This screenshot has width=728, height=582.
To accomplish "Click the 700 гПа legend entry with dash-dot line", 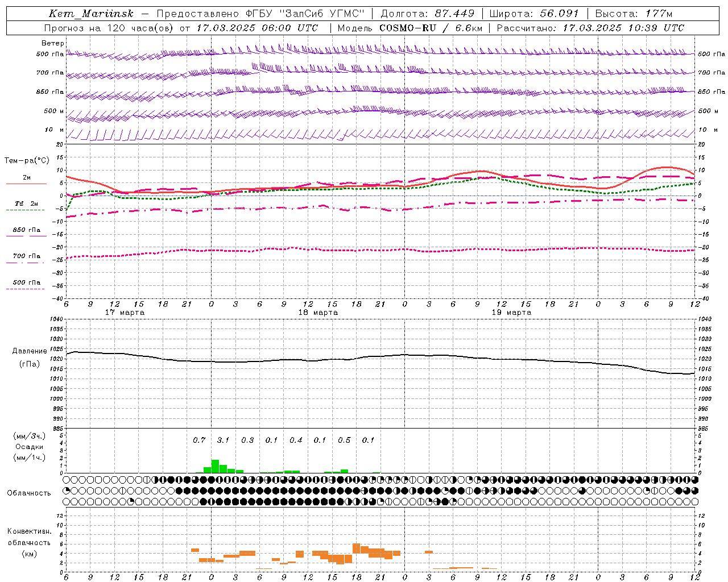I will tap(27, 256).
